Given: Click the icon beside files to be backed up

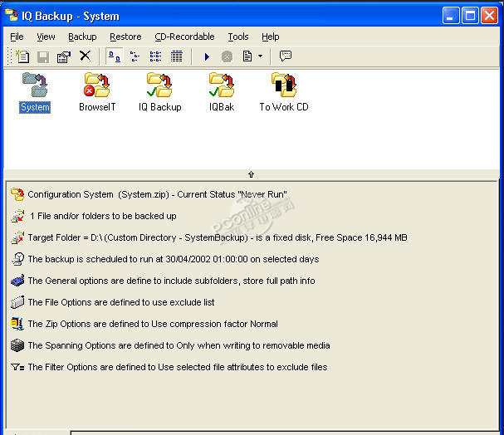Looking at the screenshot, I should [x=17, y=216].
